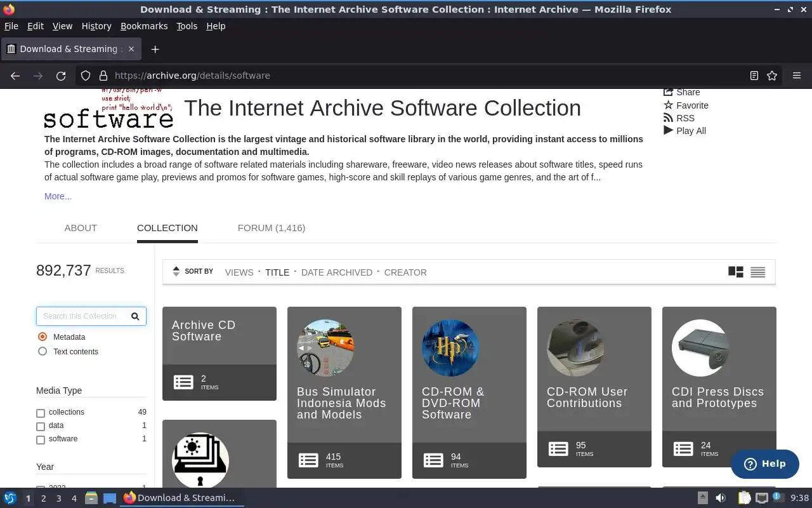Click the software collection logo
The height and width of the screenshot is (508, 812).
click(x=108, y=109)
